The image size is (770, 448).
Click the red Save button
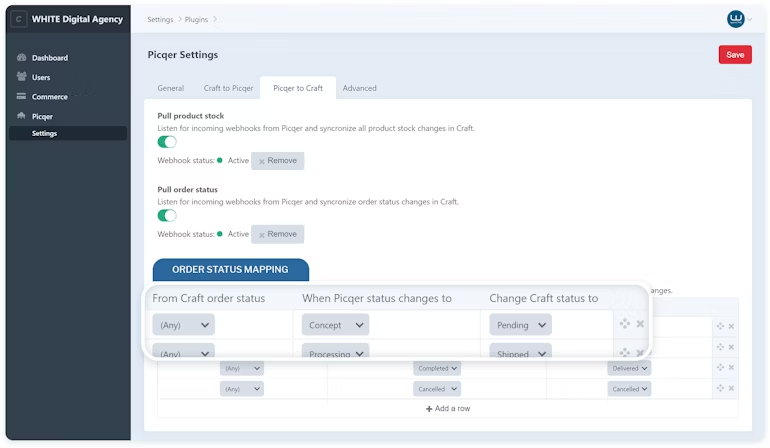[734, 55]
